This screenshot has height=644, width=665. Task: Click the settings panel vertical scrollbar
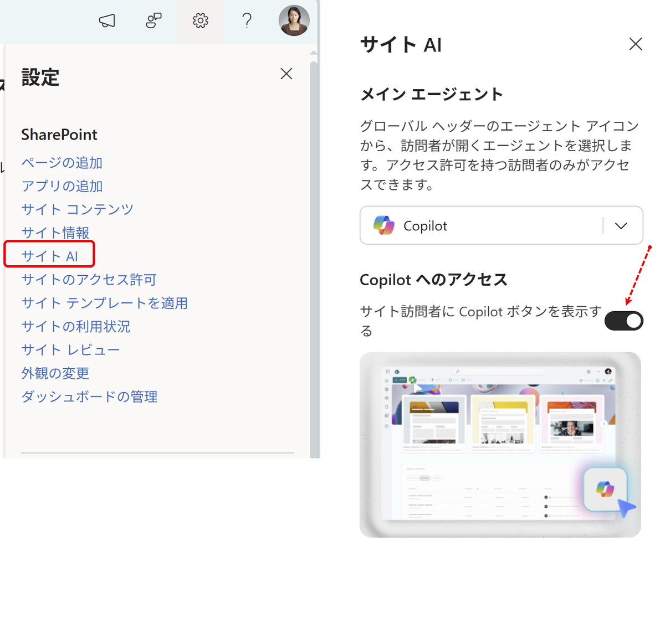pos(314,255)
